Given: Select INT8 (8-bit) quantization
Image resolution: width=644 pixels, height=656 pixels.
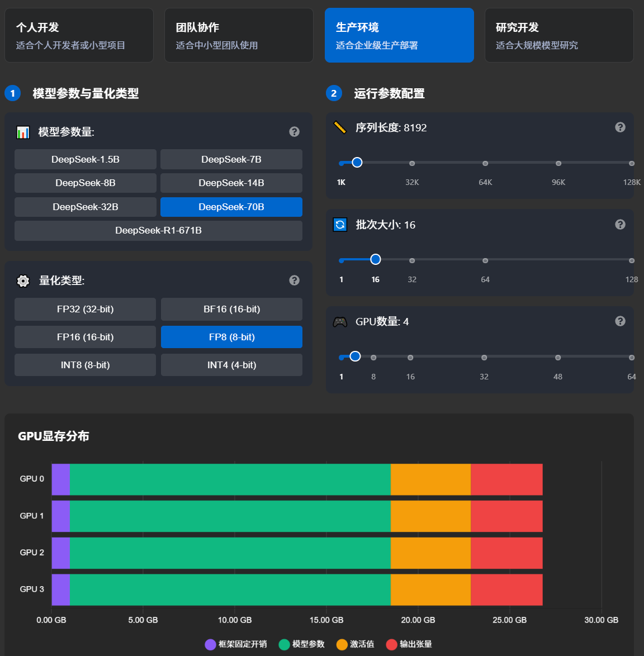Looking at the screenshot, I should tap(86, 365).
